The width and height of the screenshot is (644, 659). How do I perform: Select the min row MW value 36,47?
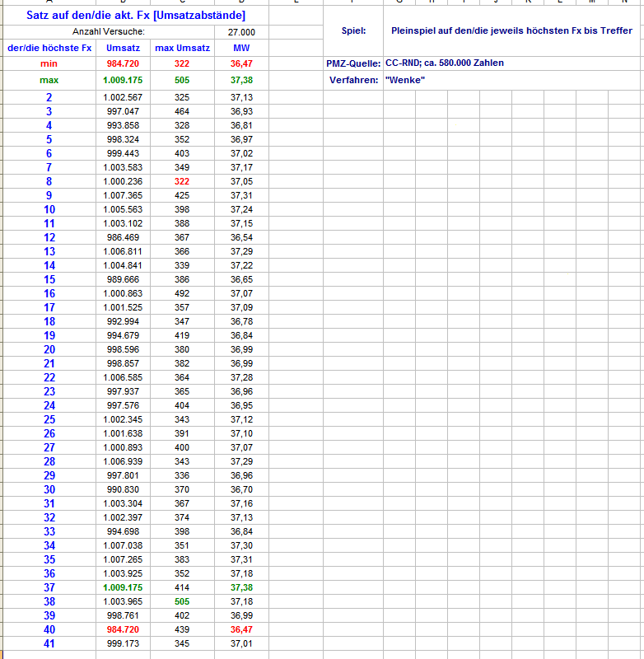coord(241,63)
